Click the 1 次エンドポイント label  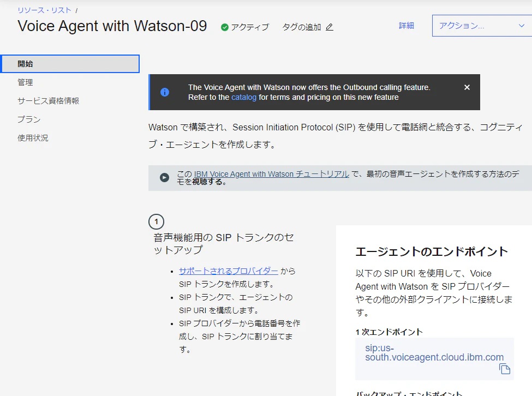389,332
